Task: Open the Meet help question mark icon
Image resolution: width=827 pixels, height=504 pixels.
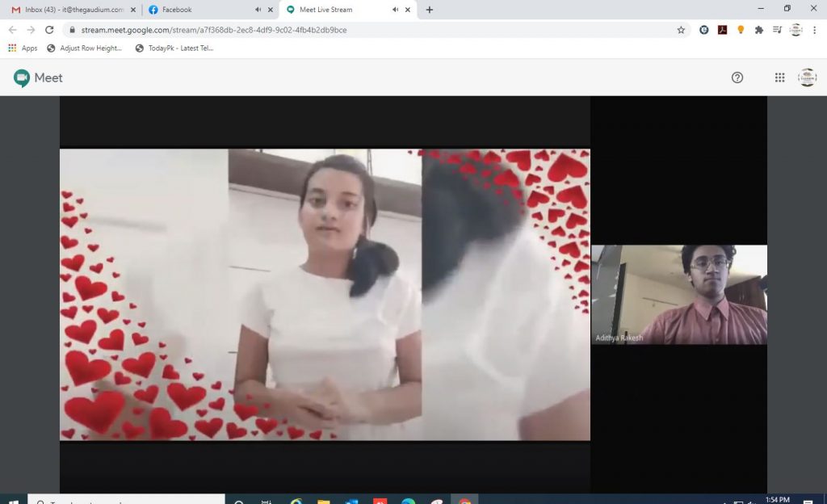Action: click(x=737, y=78)
